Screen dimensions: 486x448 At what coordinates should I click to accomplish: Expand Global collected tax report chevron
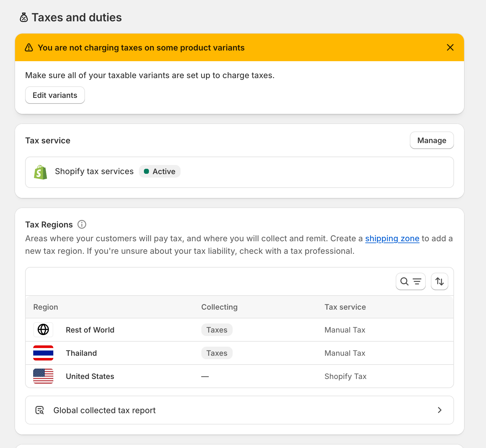[x=439, y=410]
